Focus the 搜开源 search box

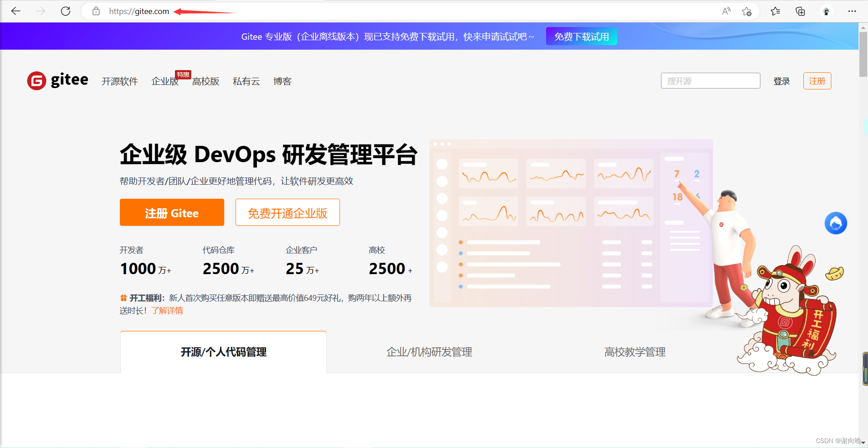[710, 81]
